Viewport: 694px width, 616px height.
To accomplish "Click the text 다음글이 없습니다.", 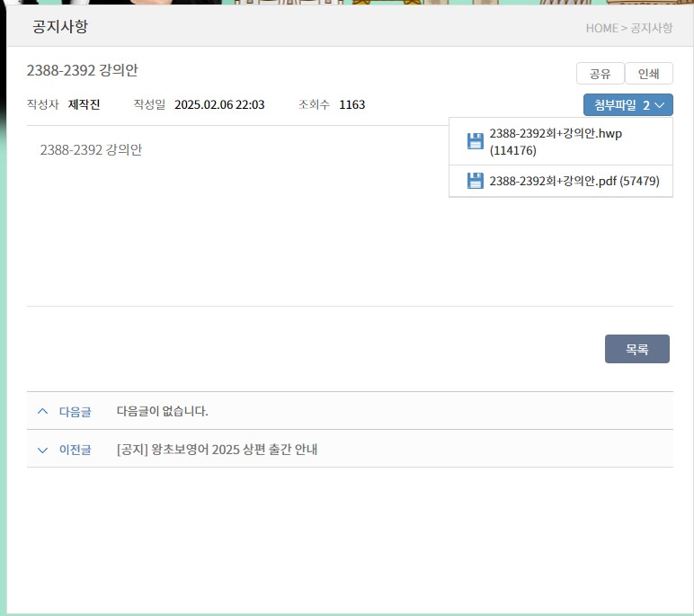I will (x=163, y=411).
